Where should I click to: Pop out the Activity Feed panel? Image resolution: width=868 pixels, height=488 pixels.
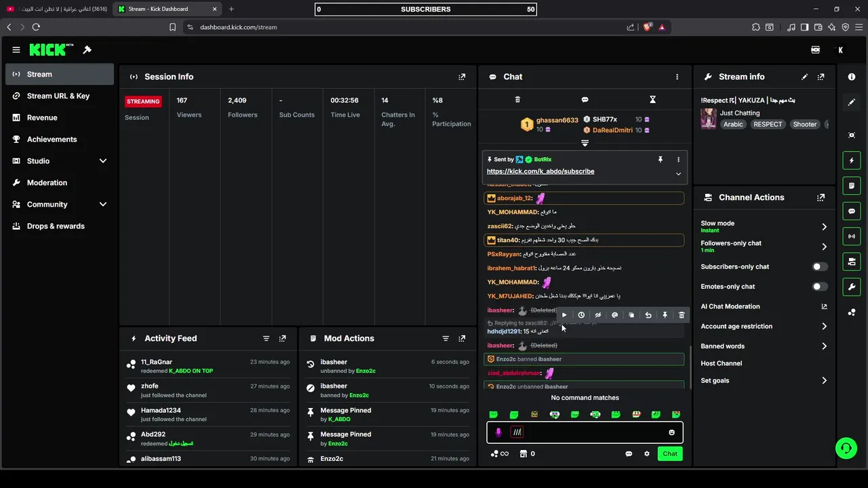pos(283,338)
